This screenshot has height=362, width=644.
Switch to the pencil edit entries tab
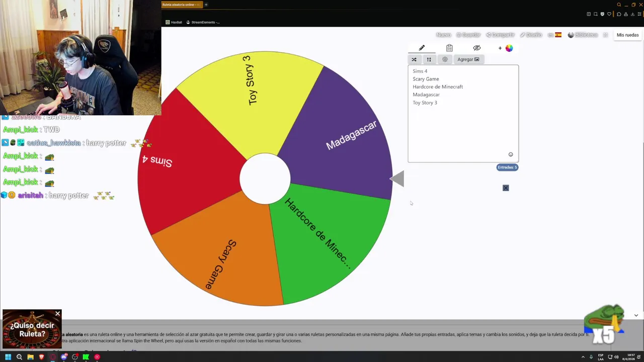pos(422,48)
